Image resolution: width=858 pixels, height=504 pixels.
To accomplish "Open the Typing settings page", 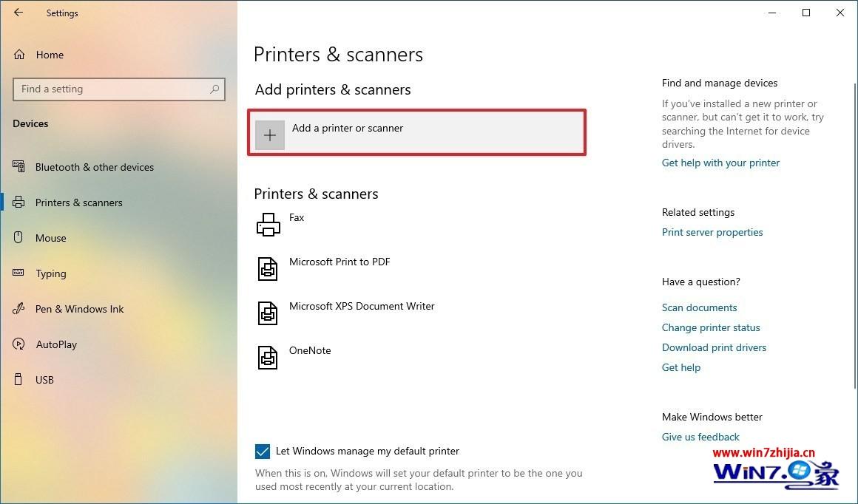I will pyautogui.click(x=51, y=274).
